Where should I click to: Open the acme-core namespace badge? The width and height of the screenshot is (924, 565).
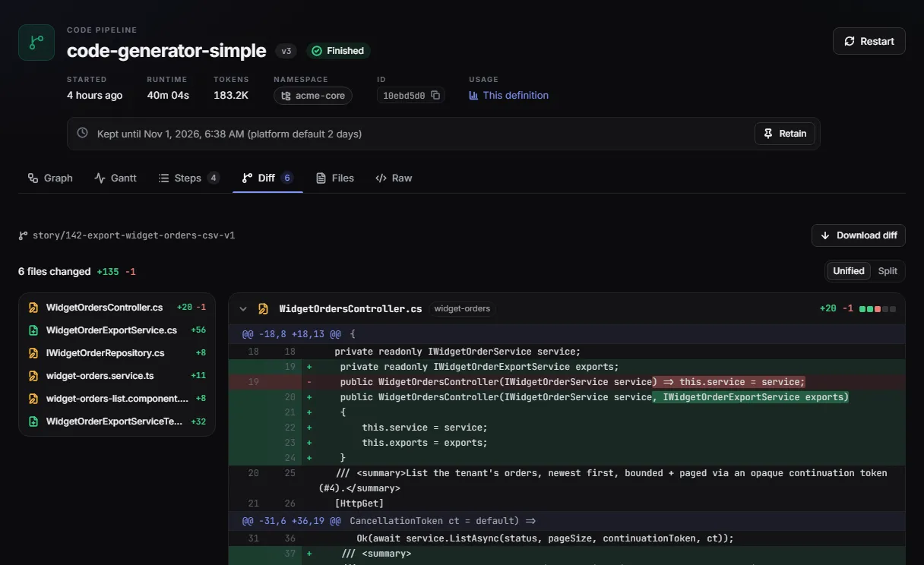pyautogui.click(x=313, y=96)
